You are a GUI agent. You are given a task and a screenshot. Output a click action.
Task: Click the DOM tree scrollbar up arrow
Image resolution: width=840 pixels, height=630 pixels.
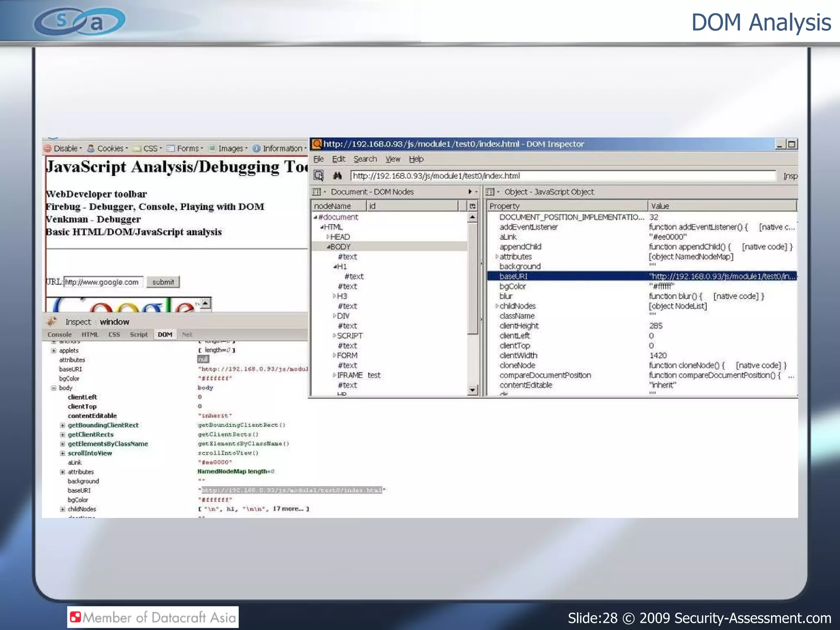(x=472, y=217)
